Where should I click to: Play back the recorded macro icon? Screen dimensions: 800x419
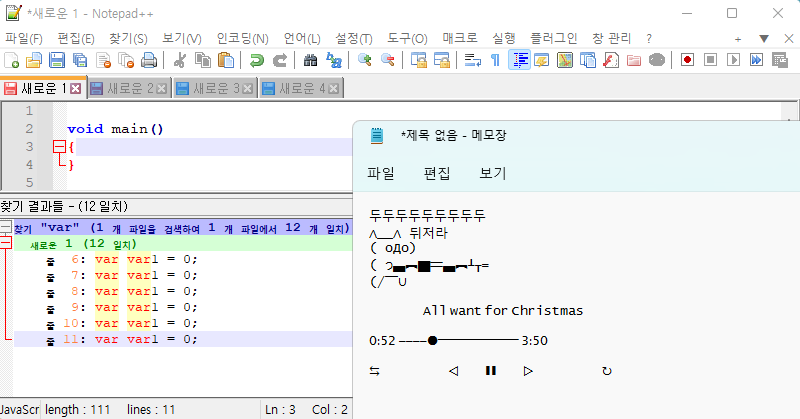coord(733,60)
